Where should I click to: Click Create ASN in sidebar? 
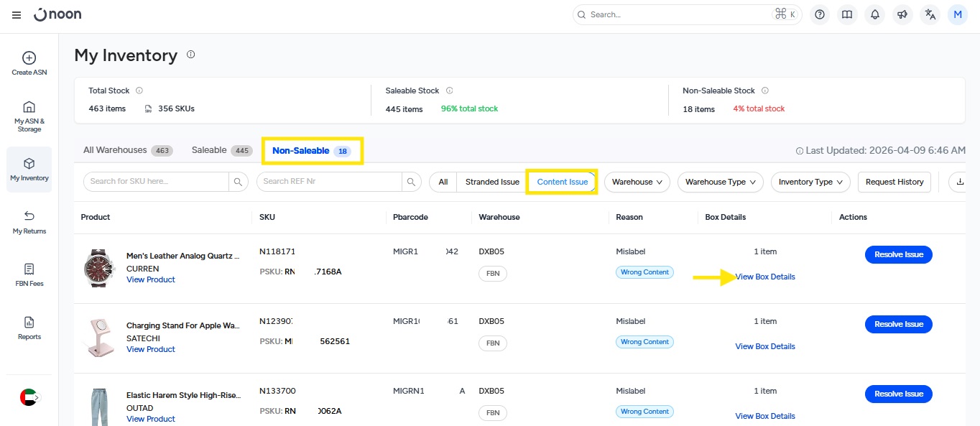29,63
